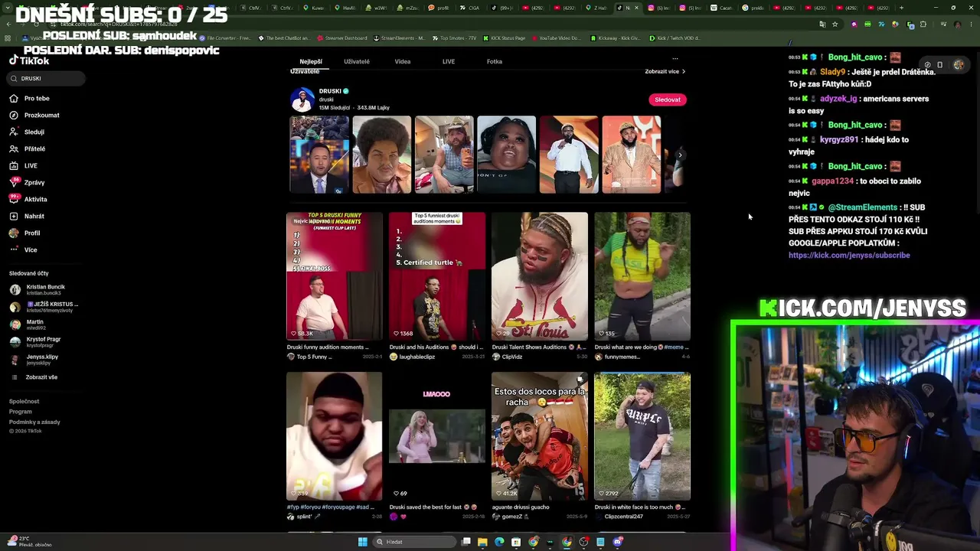The image size is (980, 551).
Task: Open the Program footer link
Action: (21, 412)
